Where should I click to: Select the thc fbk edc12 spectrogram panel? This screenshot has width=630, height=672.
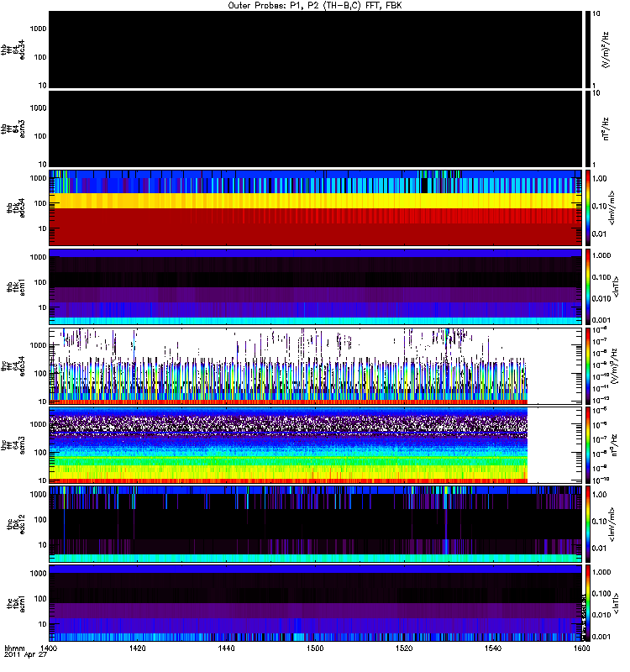315,524
